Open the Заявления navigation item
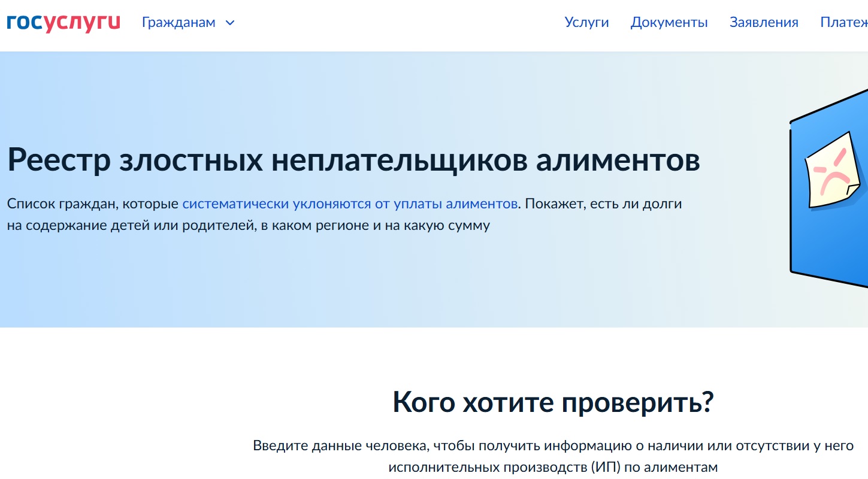The image size is (868, 479). point(764,23)
